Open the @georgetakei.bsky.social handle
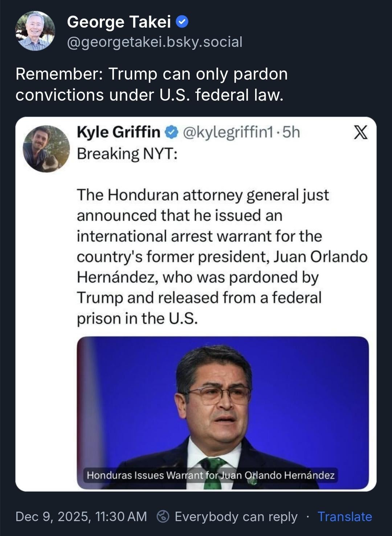The width and height of the screenshot is (392, 536). 155,42
